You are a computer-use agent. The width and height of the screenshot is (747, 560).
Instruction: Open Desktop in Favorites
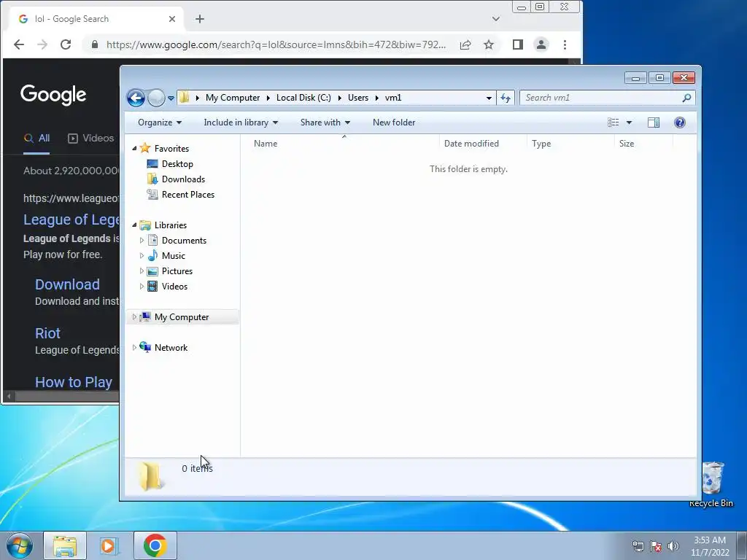[x=177, y=164]
